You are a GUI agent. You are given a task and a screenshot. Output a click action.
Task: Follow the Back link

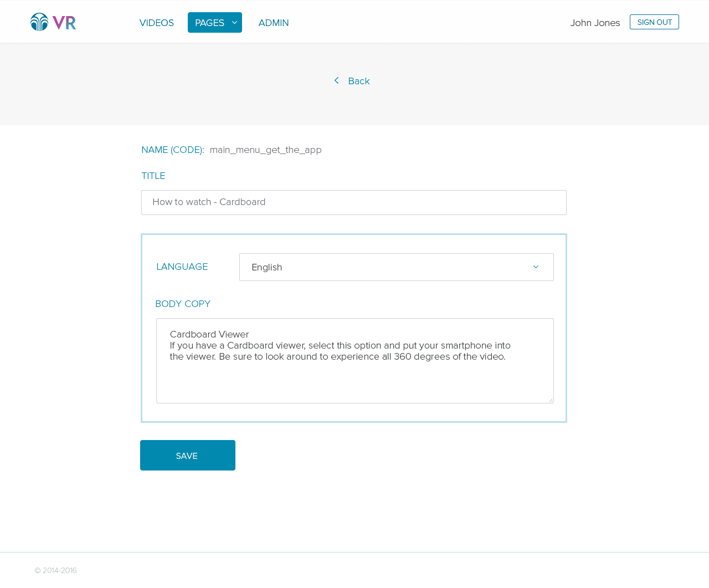358,81
